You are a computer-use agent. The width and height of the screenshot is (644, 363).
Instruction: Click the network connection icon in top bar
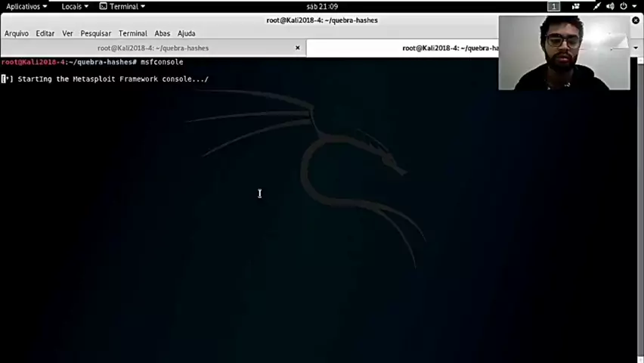597,6
